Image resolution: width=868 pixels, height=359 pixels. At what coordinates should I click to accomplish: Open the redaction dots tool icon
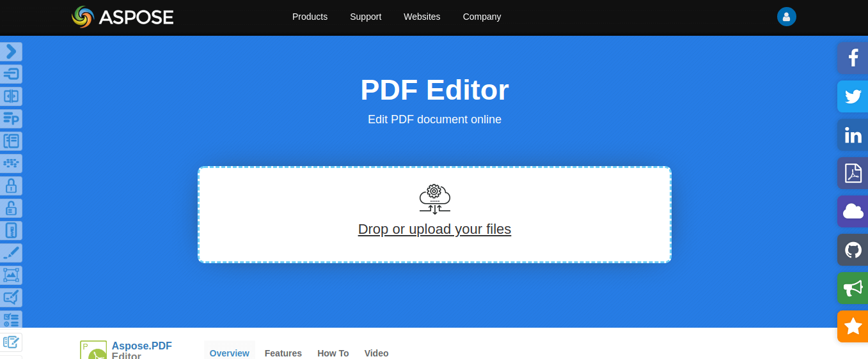11,164
